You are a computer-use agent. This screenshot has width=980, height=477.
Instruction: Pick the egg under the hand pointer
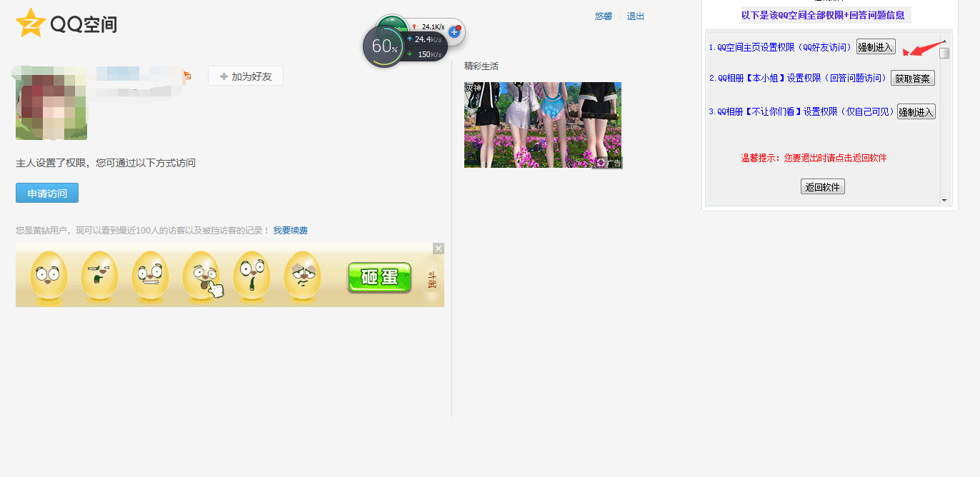[x=201, y=275]
